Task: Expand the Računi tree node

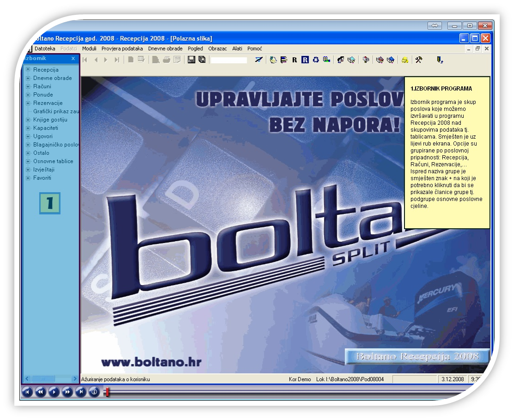Action: pyautogui.click(x=28, y=86)
